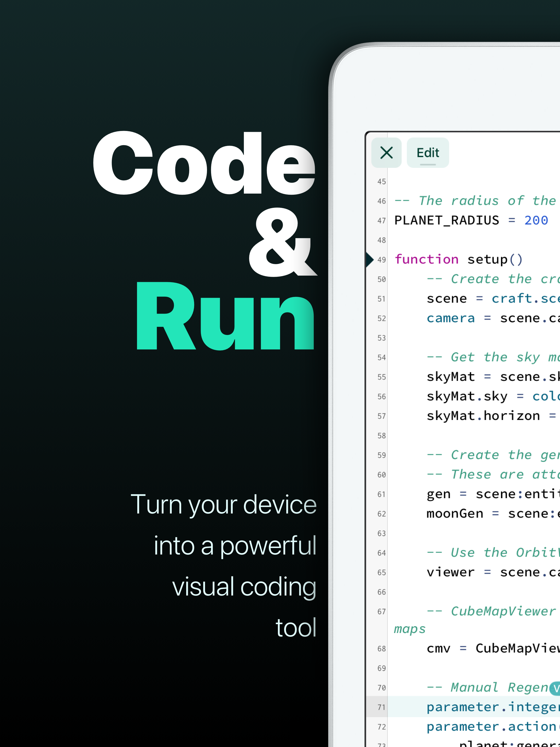Open the Edit menu button
Image resolution: width=560 pixels, height=747 pixels.
coord(428,153)
